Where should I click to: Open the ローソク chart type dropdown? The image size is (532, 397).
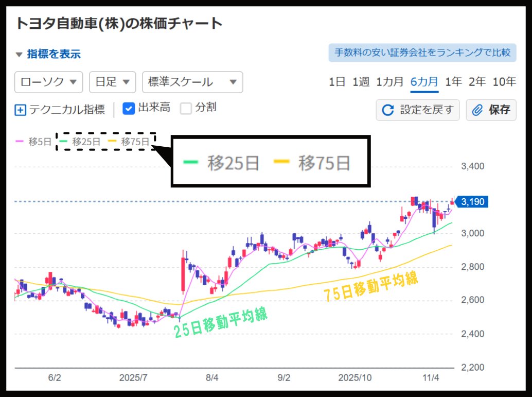click(x=48, y=82)
